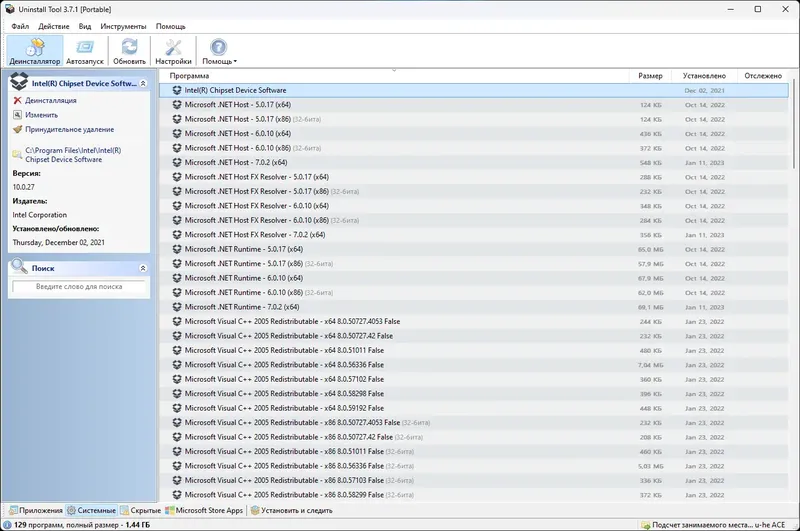
Task: Open the Помощь menu in menu bar
Action: coord(170,26)
